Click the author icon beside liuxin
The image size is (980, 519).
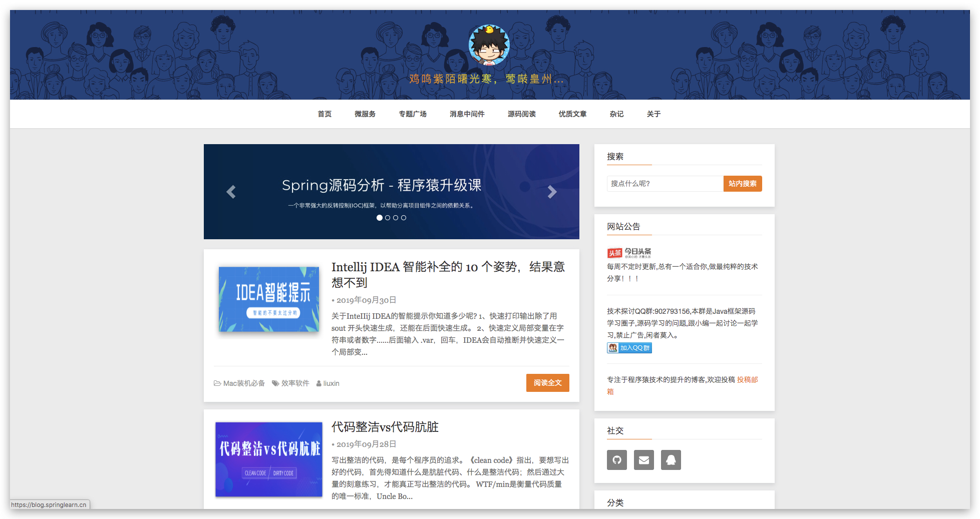pyautogui.click(x=319, y=383)
